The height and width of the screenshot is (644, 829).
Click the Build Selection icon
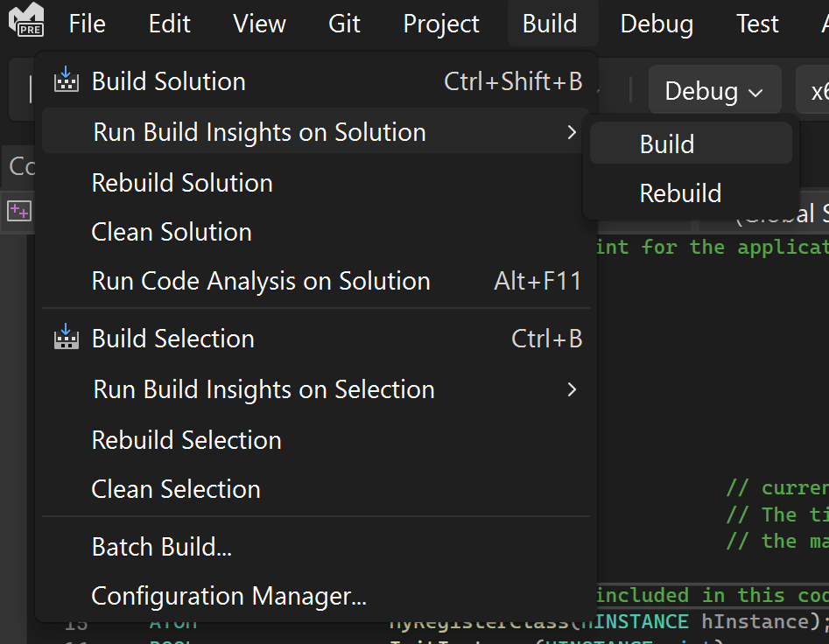(66, 339)
